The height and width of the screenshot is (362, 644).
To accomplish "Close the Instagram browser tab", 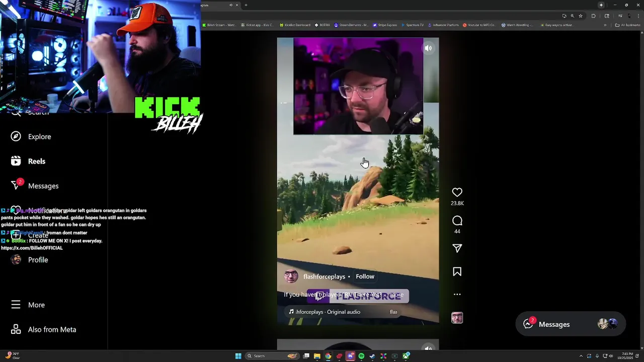I will (x=237, y=5).
